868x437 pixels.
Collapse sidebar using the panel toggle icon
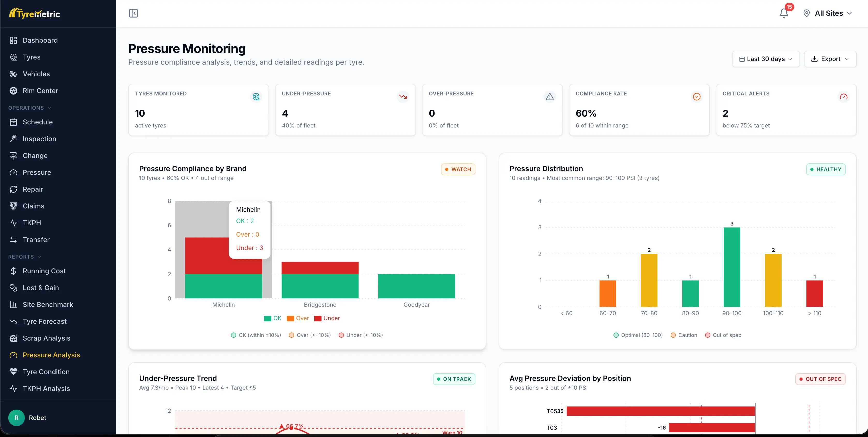pos(133,13)
